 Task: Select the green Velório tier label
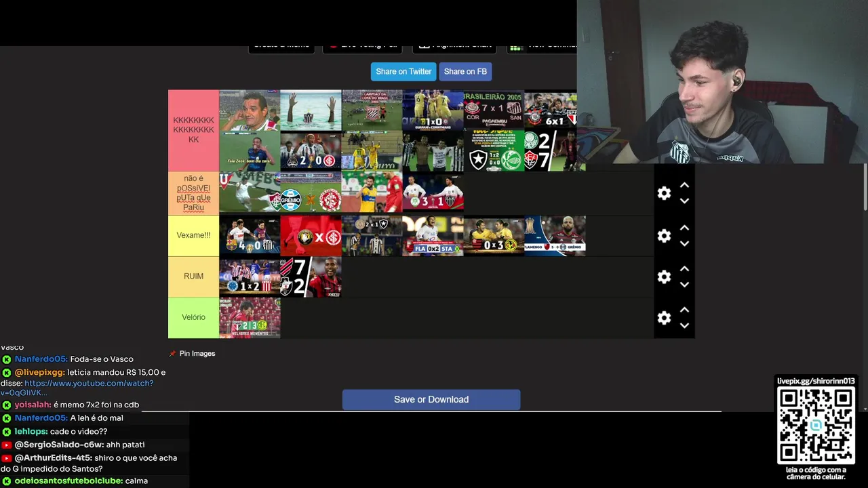click(x=193, y=317)
